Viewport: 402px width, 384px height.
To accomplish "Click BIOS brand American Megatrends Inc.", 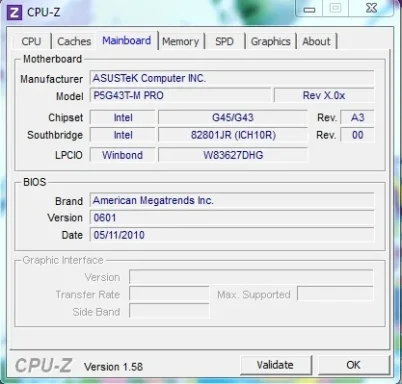I will (x=232, y=200).
